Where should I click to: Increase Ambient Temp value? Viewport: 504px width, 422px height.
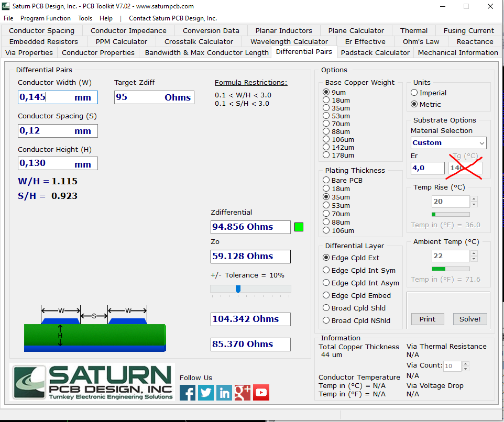pos(474,253)
